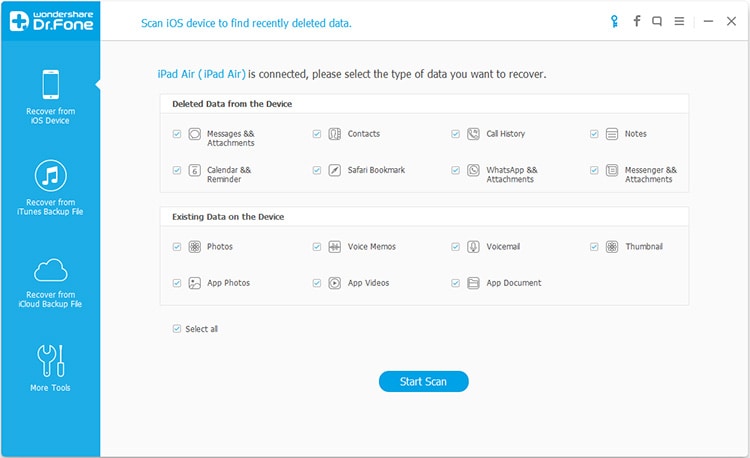Uncheck the Notes checkbox
The height and width of the screenshot is (458, 750).
pos(595,134)
